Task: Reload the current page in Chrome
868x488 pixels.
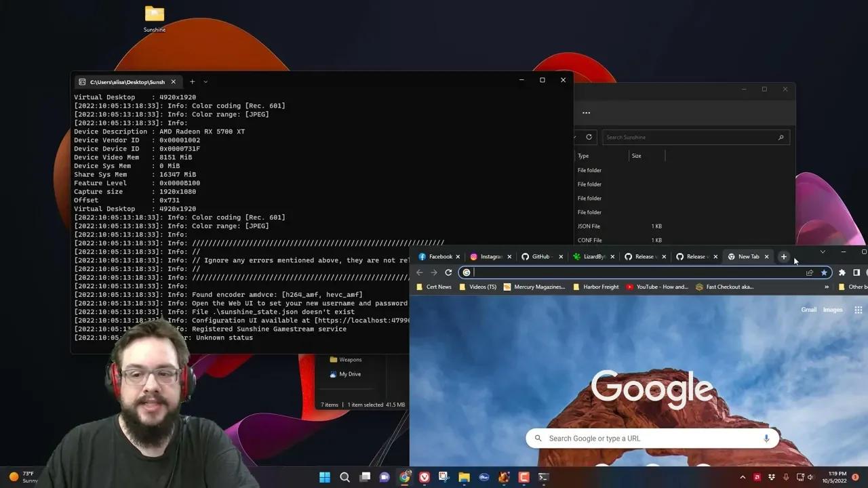Action: [x=449, y=272]
